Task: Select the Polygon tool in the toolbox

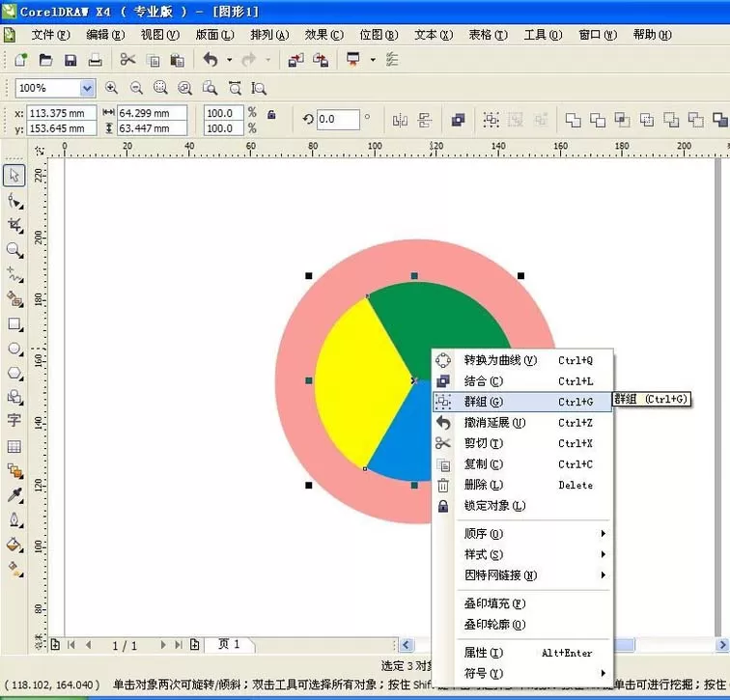Action: click(14, 373)
